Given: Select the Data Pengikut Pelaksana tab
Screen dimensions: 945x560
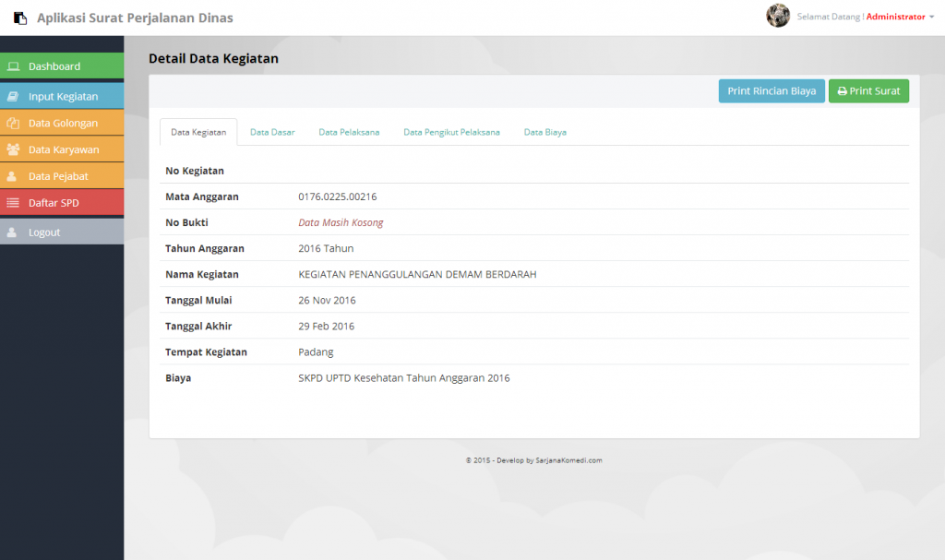Looking at the screenshot, I should [451, 132].
